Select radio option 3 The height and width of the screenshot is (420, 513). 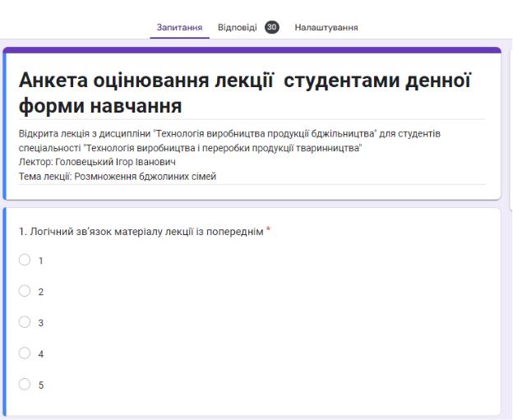coord(25,322)
